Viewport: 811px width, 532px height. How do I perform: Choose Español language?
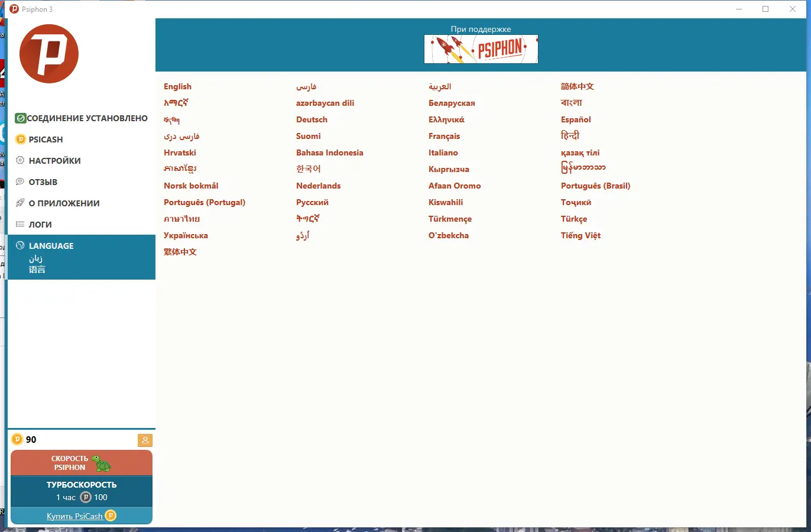point(576,119)
